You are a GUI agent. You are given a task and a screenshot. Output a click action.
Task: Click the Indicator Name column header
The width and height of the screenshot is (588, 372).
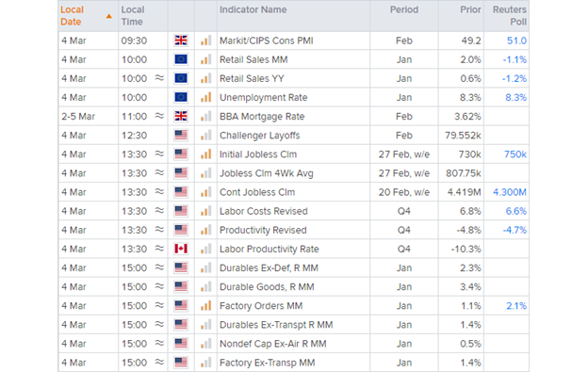tap(253, 9)
